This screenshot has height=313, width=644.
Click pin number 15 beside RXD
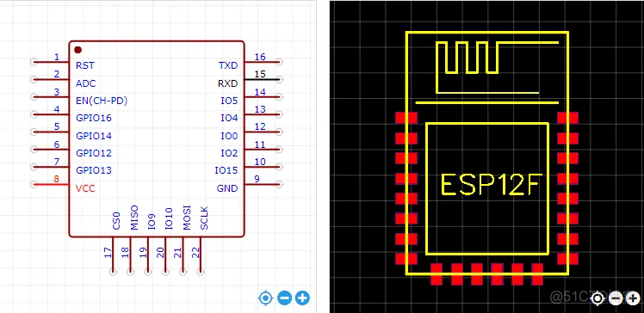point(260,74)
